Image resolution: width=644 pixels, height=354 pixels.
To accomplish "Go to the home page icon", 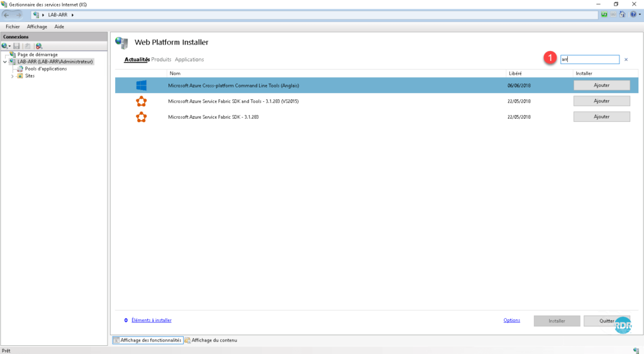I will coord(623,14).
